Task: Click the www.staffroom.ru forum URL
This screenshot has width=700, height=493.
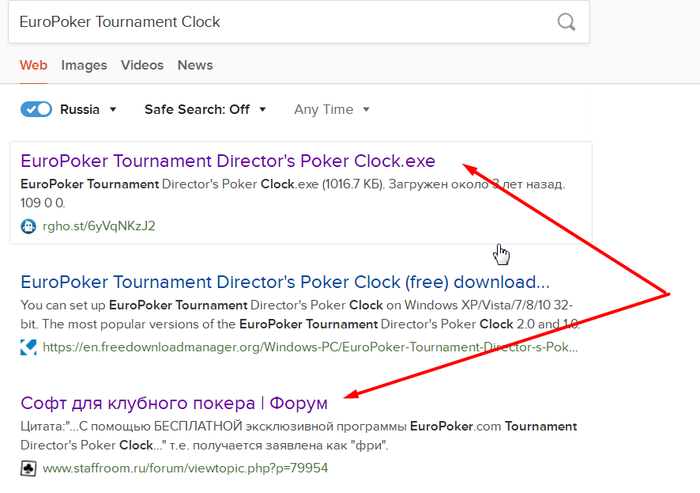Action: [x=185, y=468]
